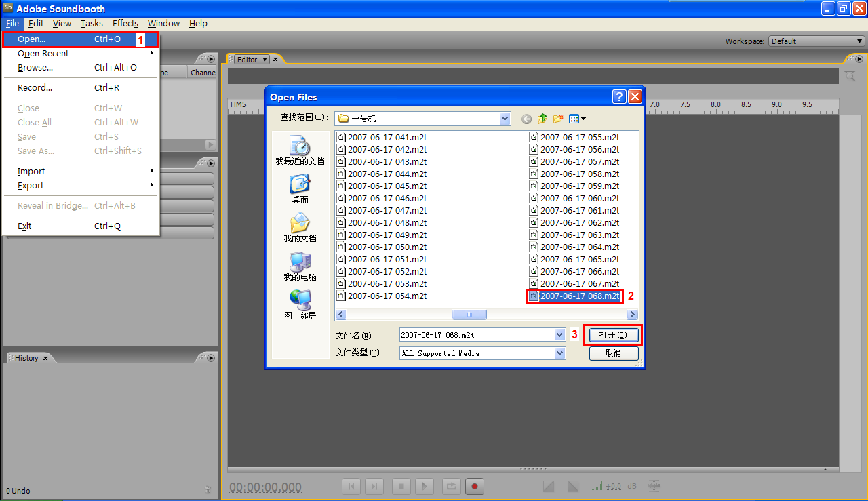Open the Effects menu

[125, 23]
